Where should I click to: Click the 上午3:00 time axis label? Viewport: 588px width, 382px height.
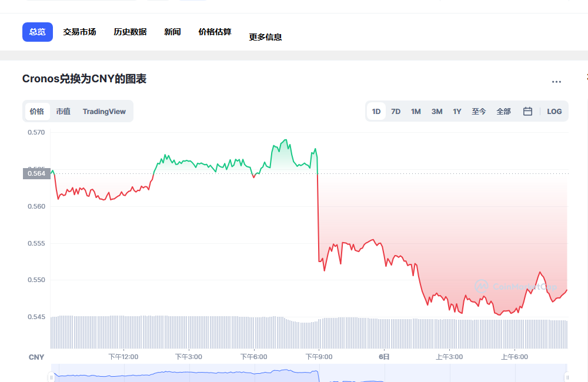click(x=449, y=357)
